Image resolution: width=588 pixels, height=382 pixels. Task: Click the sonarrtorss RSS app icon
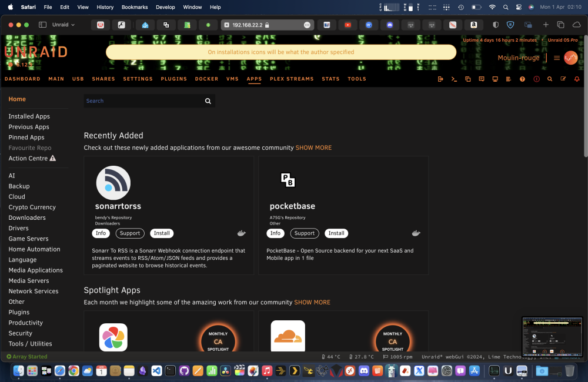pyautogui.click(x=113, y=183)
